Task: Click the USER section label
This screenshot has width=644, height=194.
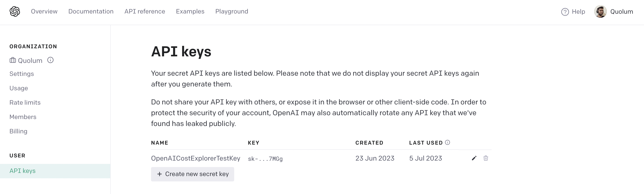Action: pyautogui.click(x=17, y=155)
